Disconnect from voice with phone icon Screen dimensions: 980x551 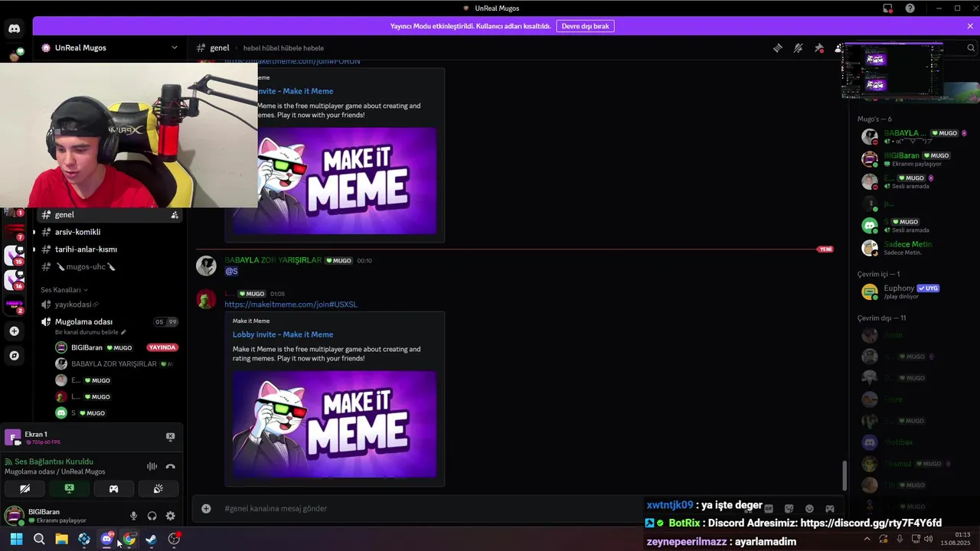click(x=170, y=466)
